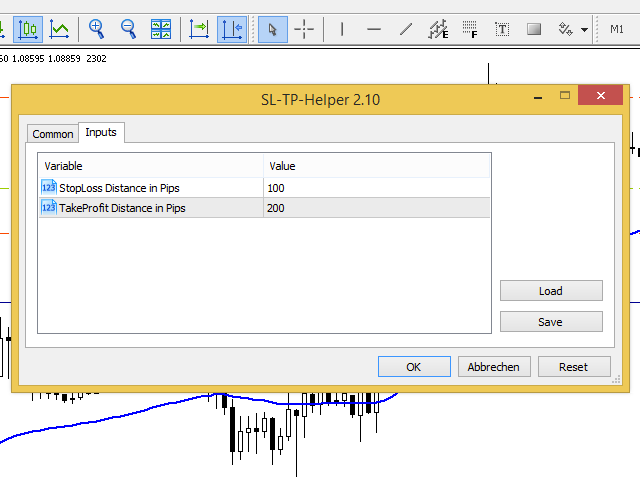
Task: Draw a horizontal line
Action: (374, 29)
